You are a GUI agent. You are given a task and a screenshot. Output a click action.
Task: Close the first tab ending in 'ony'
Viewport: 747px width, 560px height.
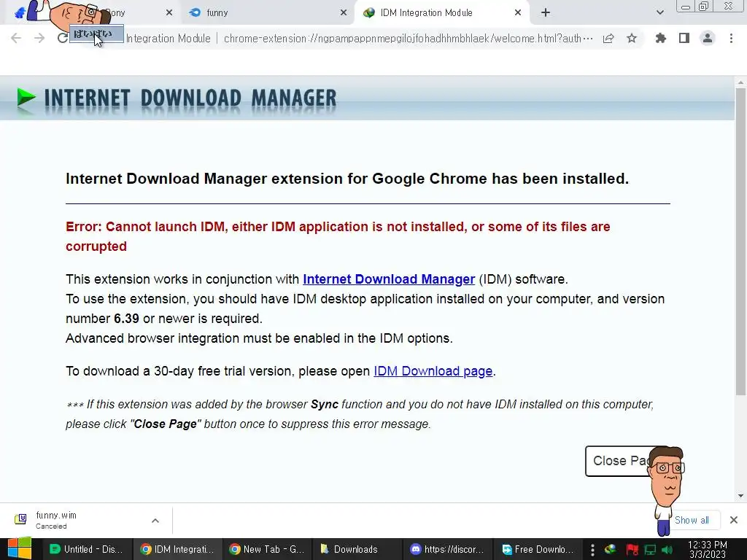pos(169,13)
